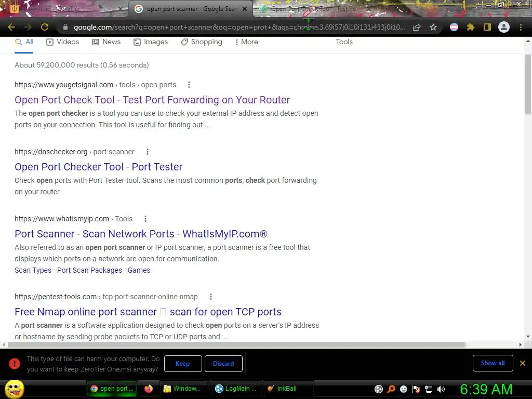Screen dimensions: 532x399
Task: Open the Chrome profile avatar menu
Action: tap(504, 27)
